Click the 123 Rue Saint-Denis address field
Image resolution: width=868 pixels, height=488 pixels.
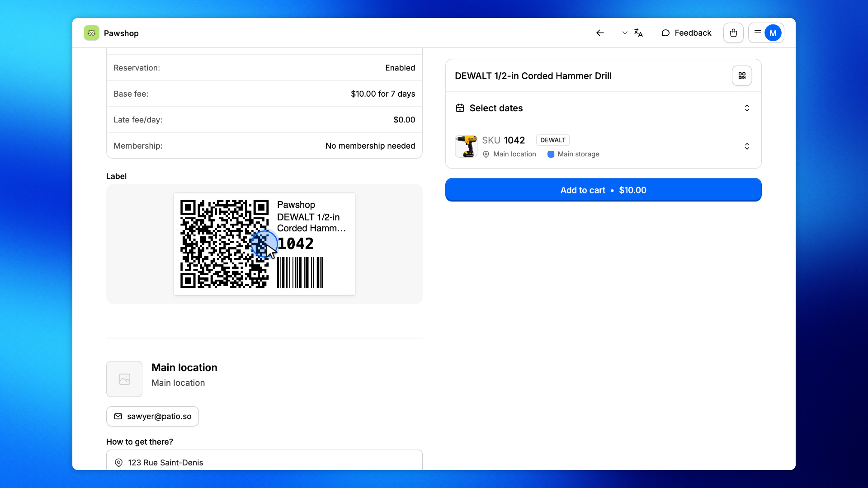pos(264,460)
